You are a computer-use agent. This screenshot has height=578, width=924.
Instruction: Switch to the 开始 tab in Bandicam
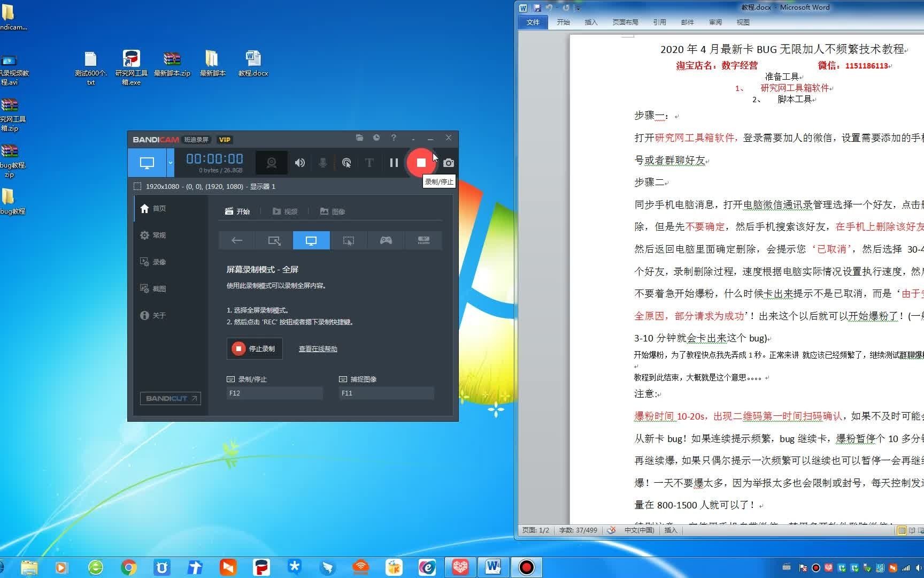coord(237,211)
